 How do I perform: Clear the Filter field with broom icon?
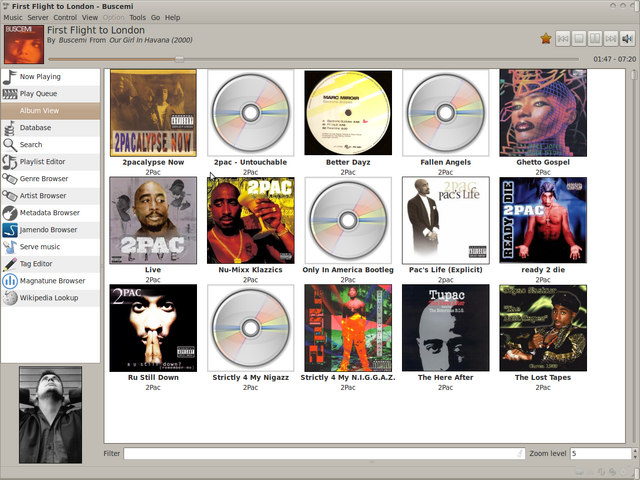(519, 453)
